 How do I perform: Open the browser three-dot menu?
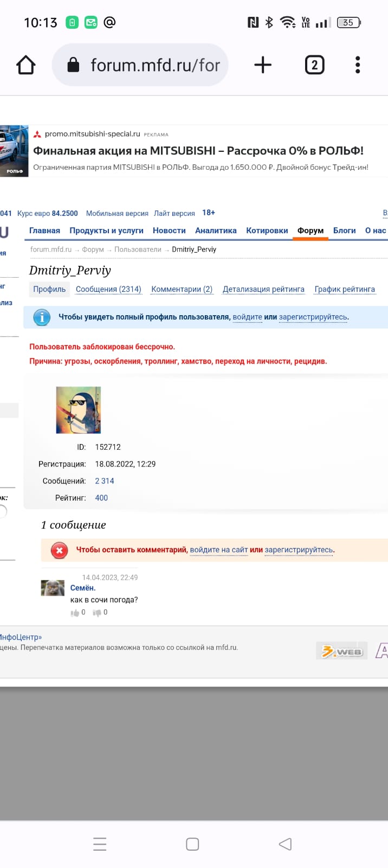click(x=358, y=65)
